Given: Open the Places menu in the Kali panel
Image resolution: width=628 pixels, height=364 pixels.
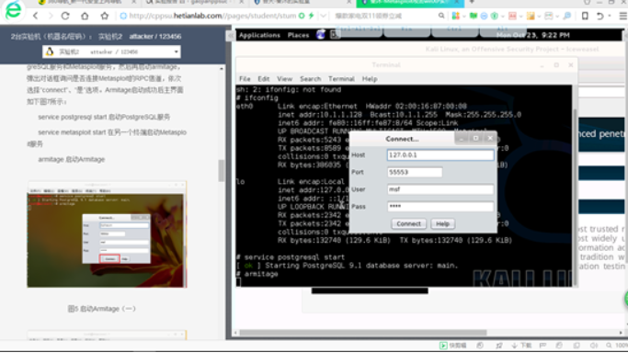Looking at the screenshot, I should point(298,35).
